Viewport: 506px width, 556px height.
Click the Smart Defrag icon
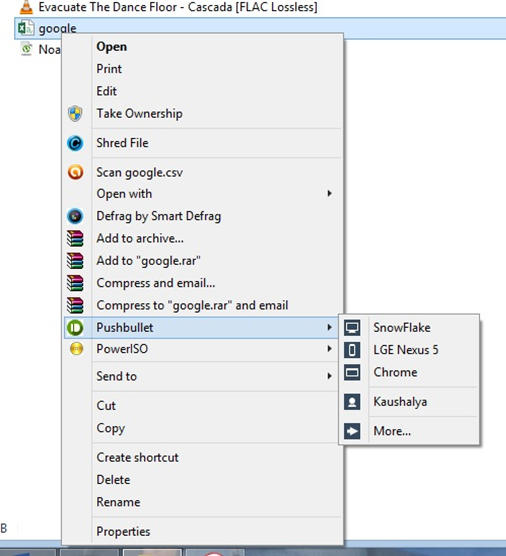75,216
